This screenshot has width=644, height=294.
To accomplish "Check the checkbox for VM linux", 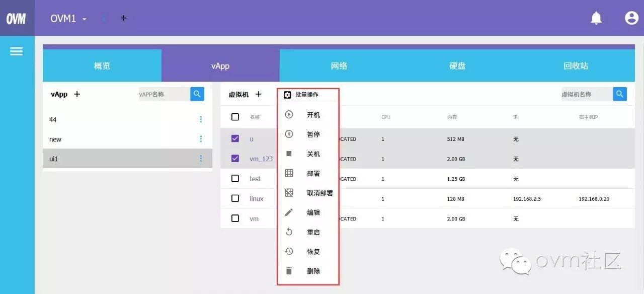I will (x=235, y=198).
